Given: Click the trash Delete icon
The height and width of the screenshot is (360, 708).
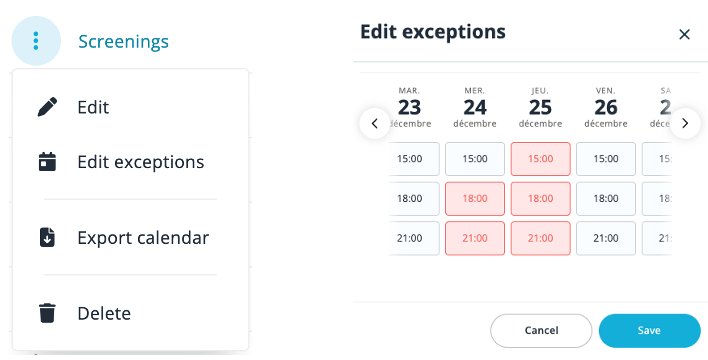Looking at the screenshot, I should point(47,313).
